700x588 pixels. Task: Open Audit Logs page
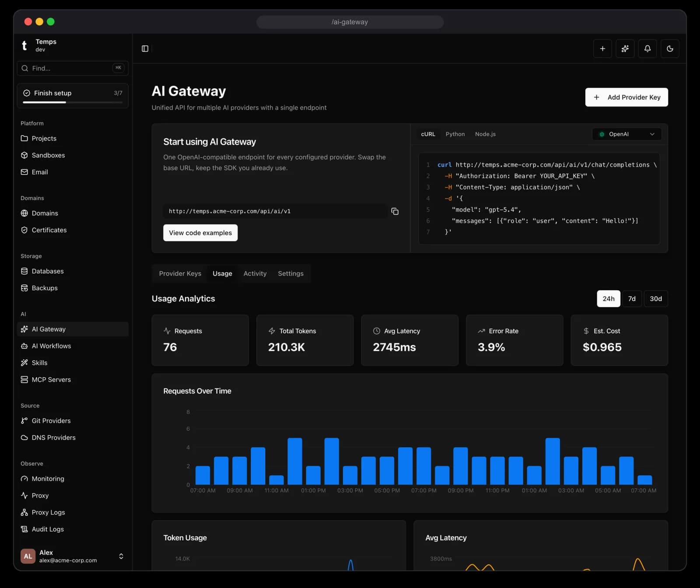pos(73,529)
